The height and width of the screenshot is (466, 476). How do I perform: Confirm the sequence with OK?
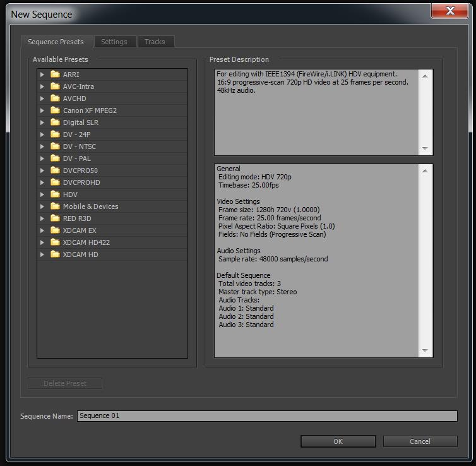[x=338, y=441]
